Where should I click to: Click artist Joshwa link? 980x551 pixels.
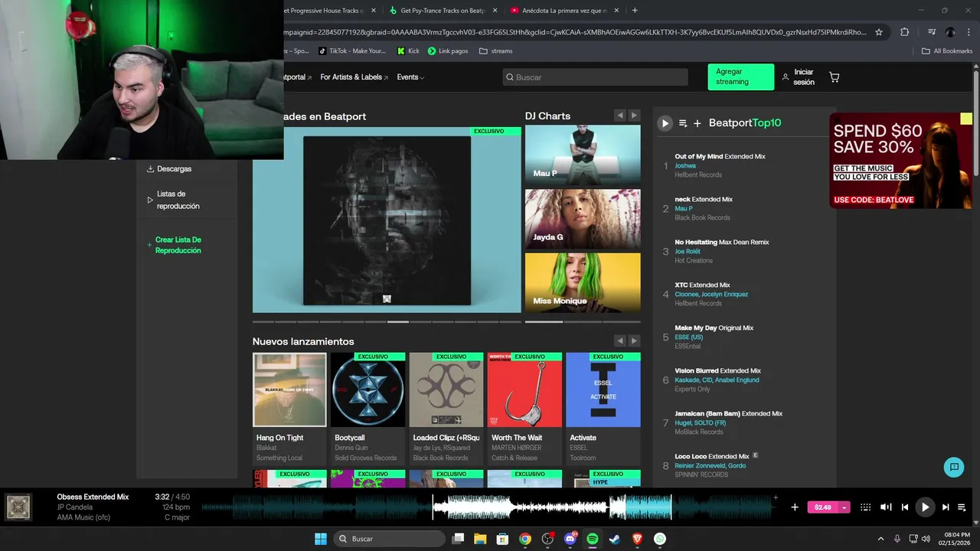[685, 165]
